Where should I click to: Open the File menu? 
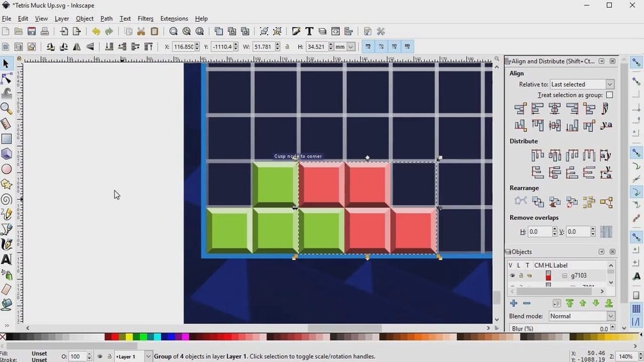[x=6, y=19]
